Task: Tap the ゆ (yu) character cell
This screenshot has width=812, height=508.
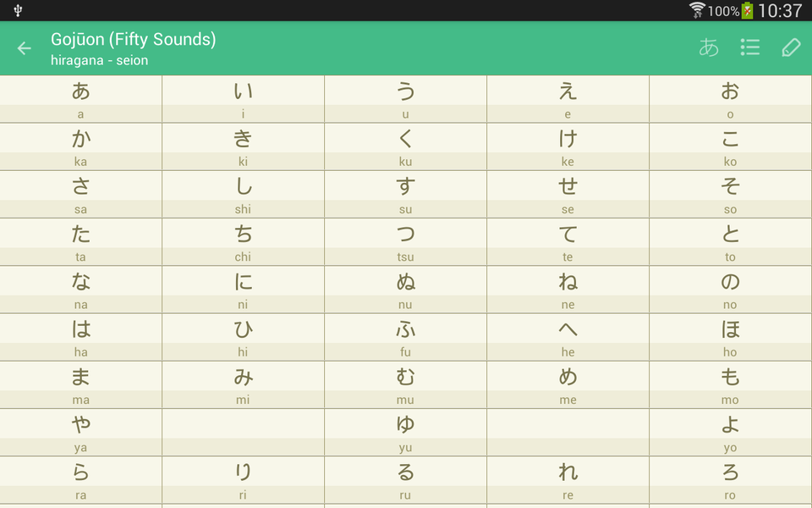Action: [405, 426]
